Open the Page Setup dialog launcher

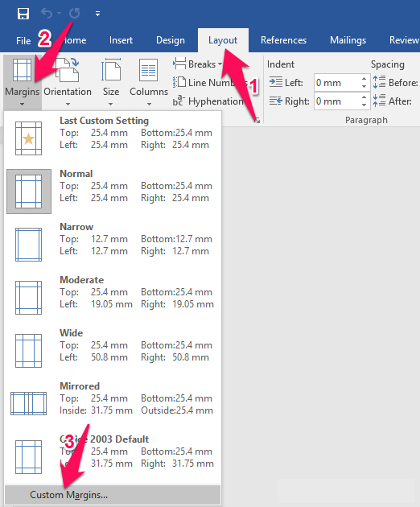click(257, 120)
